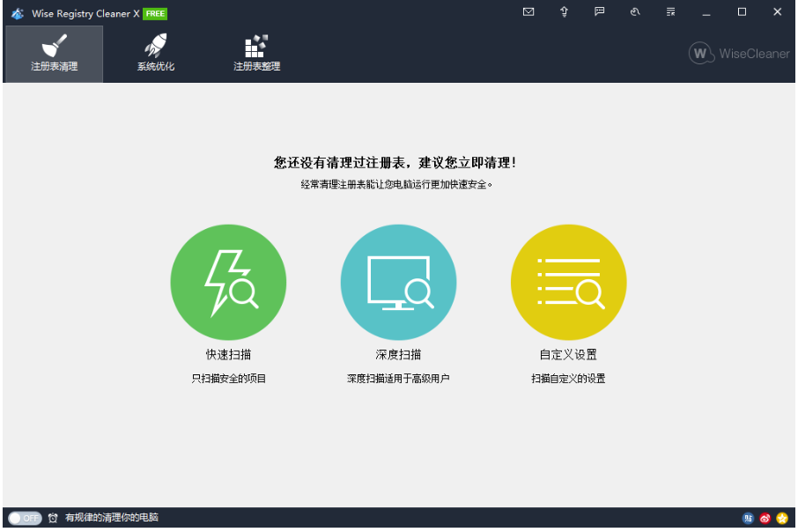The height and width of the screenshot is (532, 798).
Task: Click the 扫描自定义的设置 description
Action: tap(568, 378)
